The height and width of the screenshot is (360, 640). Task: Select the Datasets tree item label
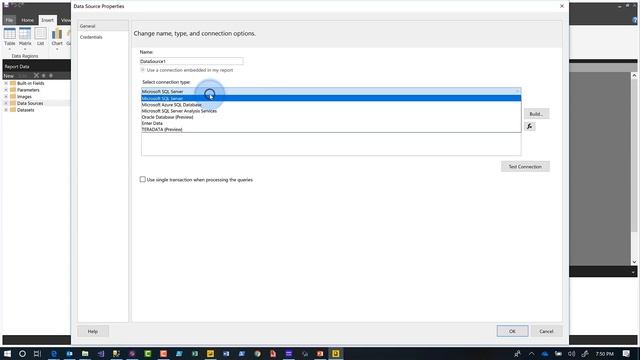[x=25, y=110]
